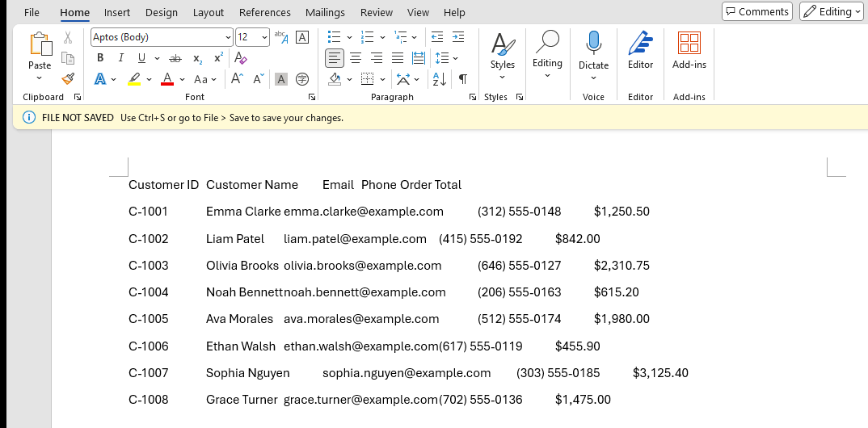This screenshot has width=868, height=428.
Task: Decrease paragraph indent
Action: [x=437, y=37]
